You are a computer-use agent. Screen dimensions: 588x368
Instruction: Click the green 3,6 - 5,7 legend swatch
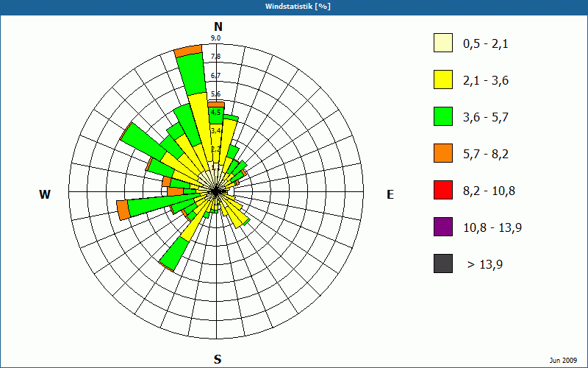click(x=443, y=116)
